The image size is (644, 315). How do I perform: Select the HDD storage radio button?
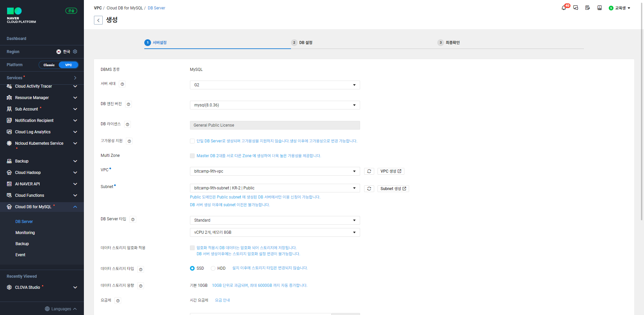213,268
